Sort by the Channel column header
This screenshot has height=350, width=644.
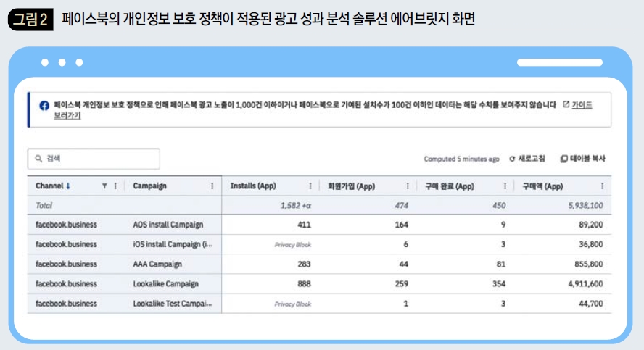tap(50, 186)
